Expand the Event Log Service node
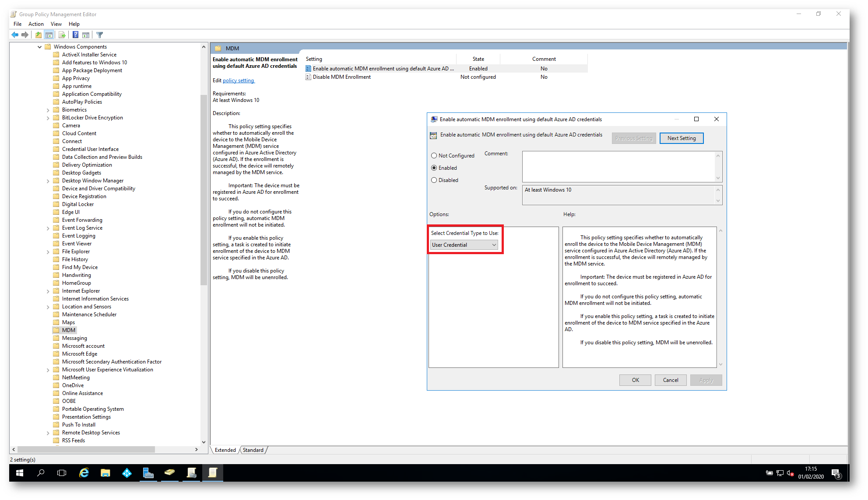868x500 pixels. pyautogui.click(x=48, y=228)
